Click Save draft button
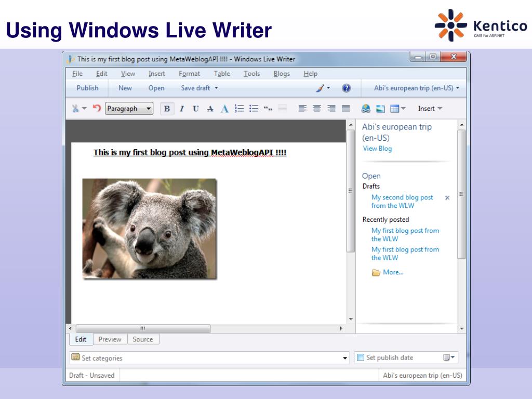 (195, 88)
